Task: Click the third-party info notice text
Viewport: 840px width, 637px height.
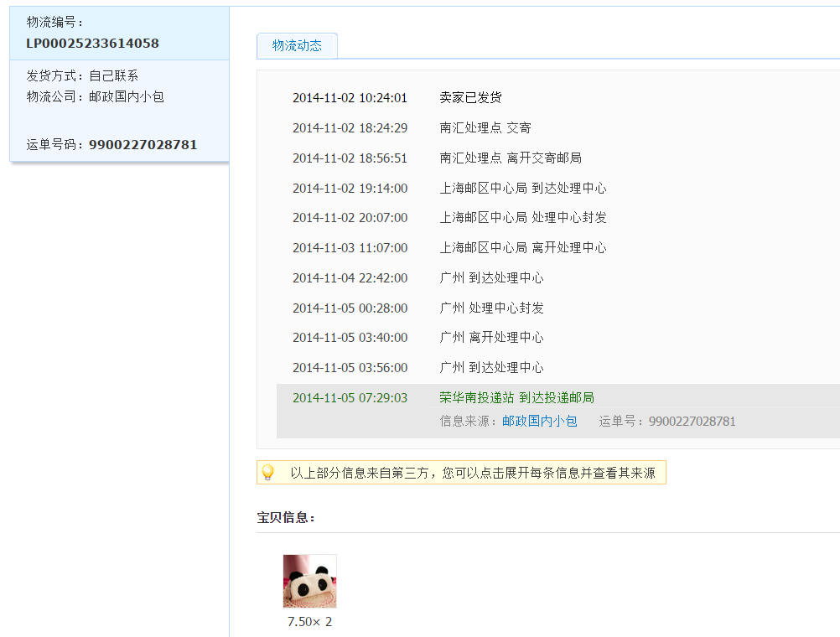Action: point(472,473)
